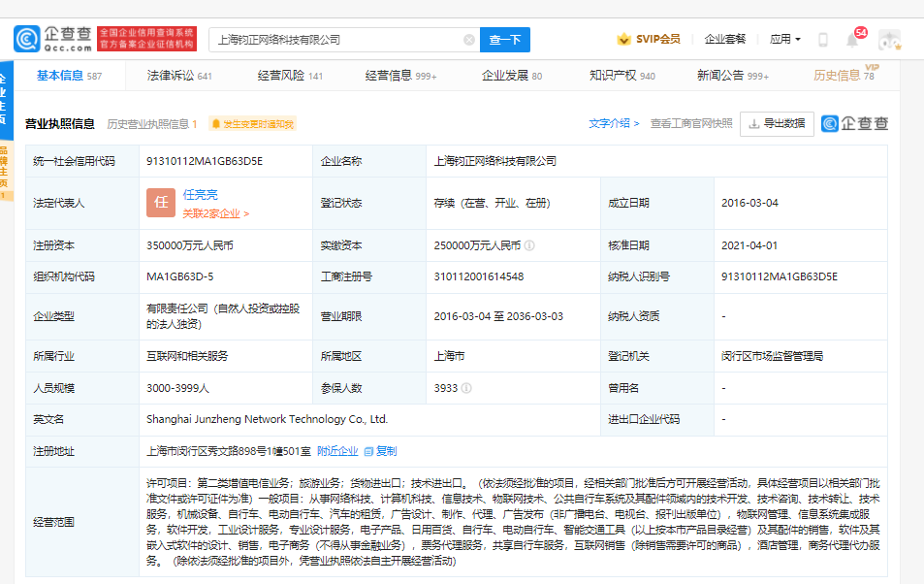
Task: Open the 经营信息 tab
Action: click(x=400, y=76)
